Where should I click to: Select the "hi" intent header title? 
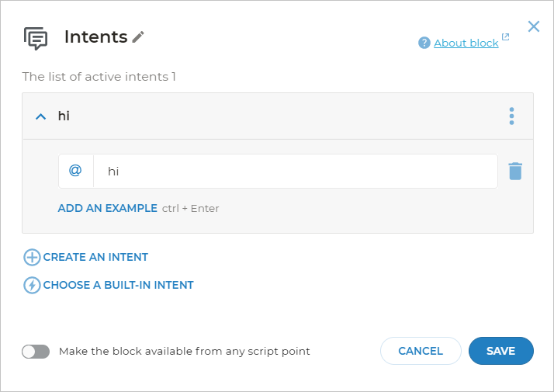pyautogui.click(x=64, y=116)
